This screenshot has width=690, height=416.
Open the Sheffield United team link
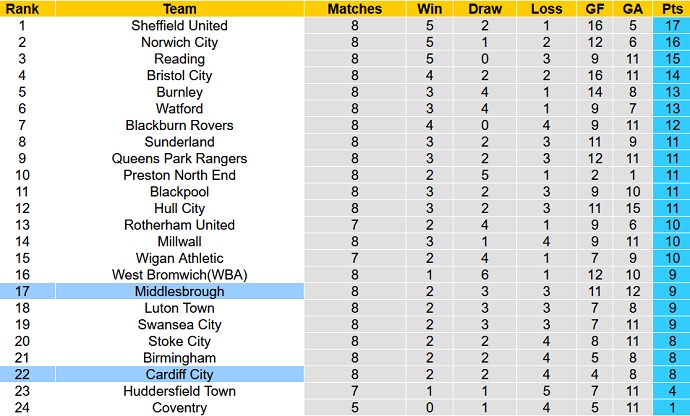pos(179,25)
